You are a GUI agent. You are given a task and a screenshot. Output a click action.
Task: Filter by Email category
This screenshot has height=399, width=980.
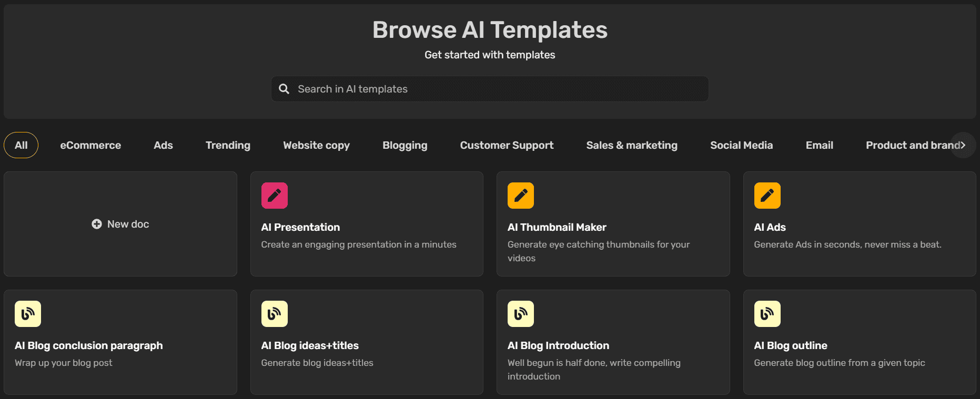(x=819, y=145)
